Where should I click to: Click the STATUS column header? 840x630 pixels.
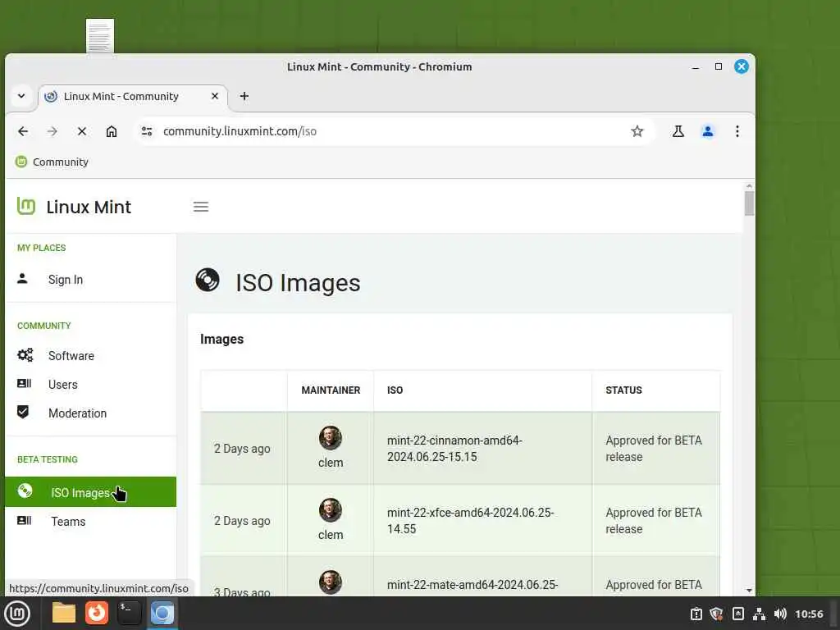(623, 390)
